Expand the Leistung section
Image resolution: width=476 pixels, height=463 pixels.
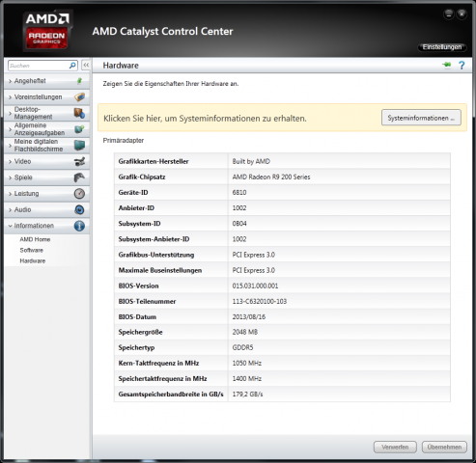[x=47, y=194]
